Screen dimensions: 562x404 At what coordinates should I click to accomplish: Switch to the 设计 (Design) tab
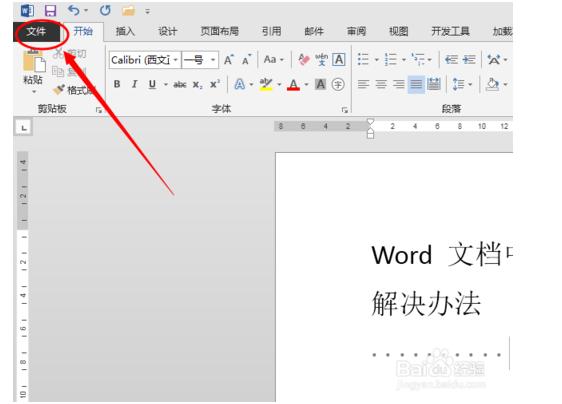[167, 32]
